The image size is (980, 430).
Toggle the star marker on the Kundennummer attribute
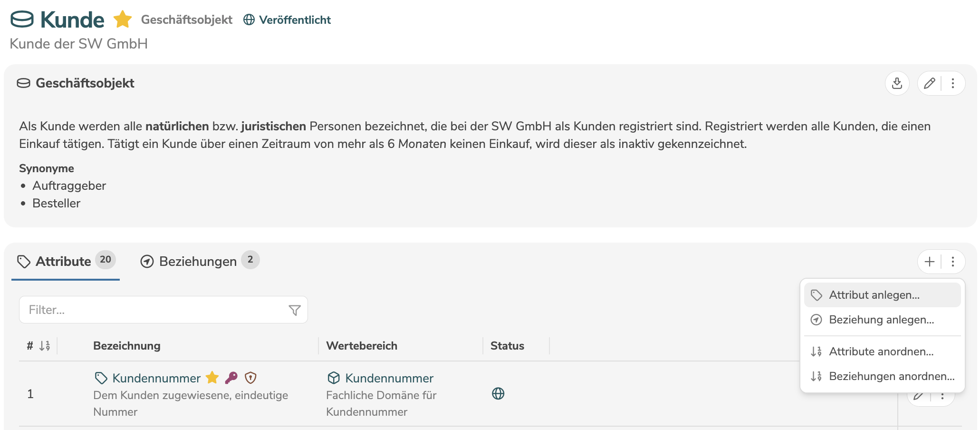point(212,377)
